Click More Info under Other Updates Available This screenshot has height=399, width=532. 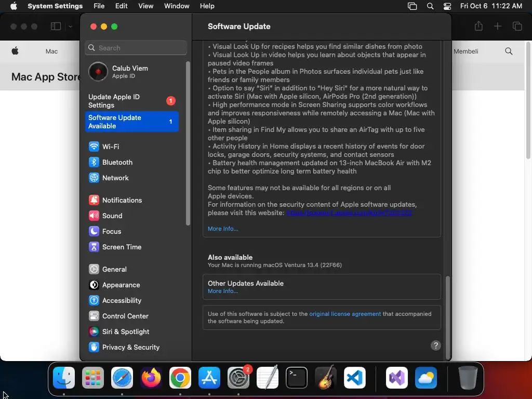[222, 291]
